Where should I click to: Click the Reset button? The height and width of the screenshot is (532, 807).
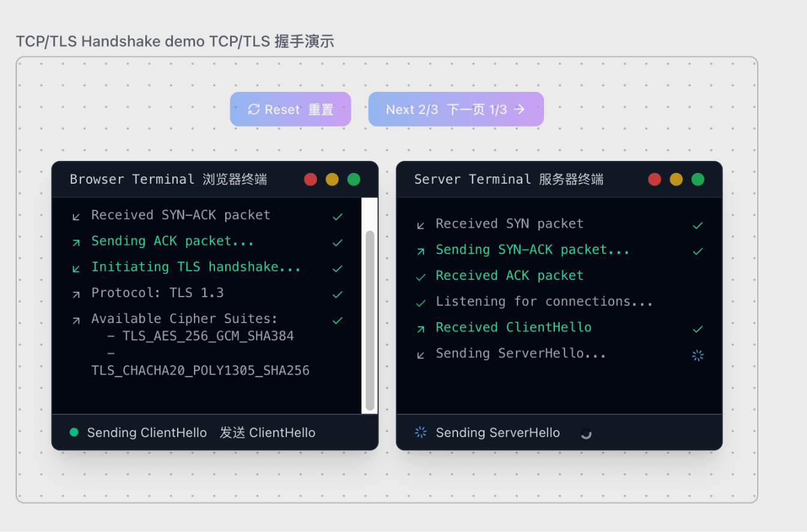point(290,109)
